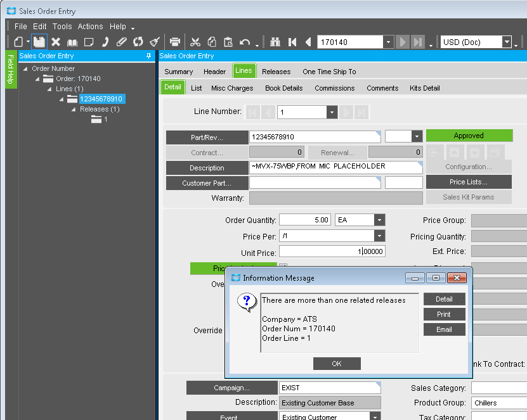The image size is (527, 420).
Task: Save the sales order with the floppy icon
Action: tap(39, 42)
